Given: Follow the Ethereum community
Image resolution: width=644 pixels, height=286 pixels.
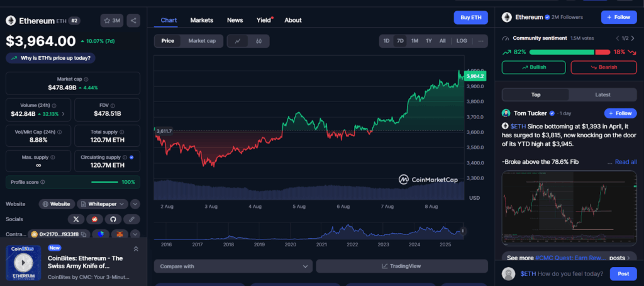Looking at the screenshot, I should tap(619, 17).
